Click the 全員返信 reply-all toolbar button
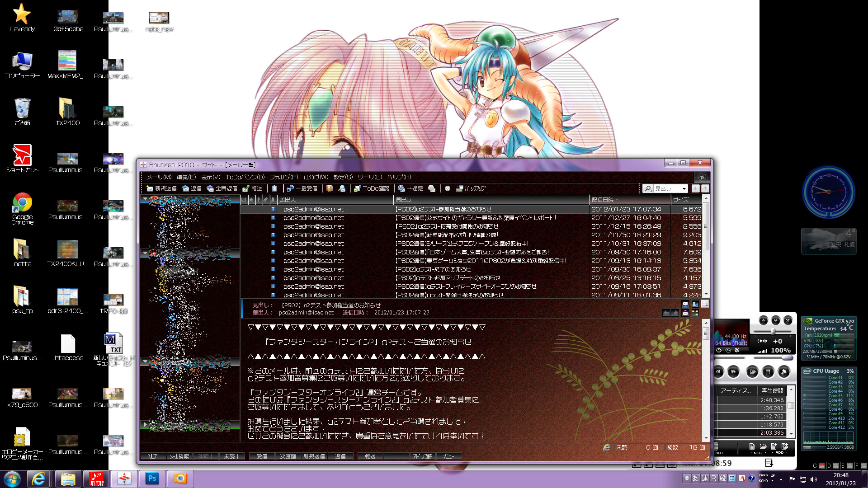The image size is (868, 488). (x=222, y=188)
